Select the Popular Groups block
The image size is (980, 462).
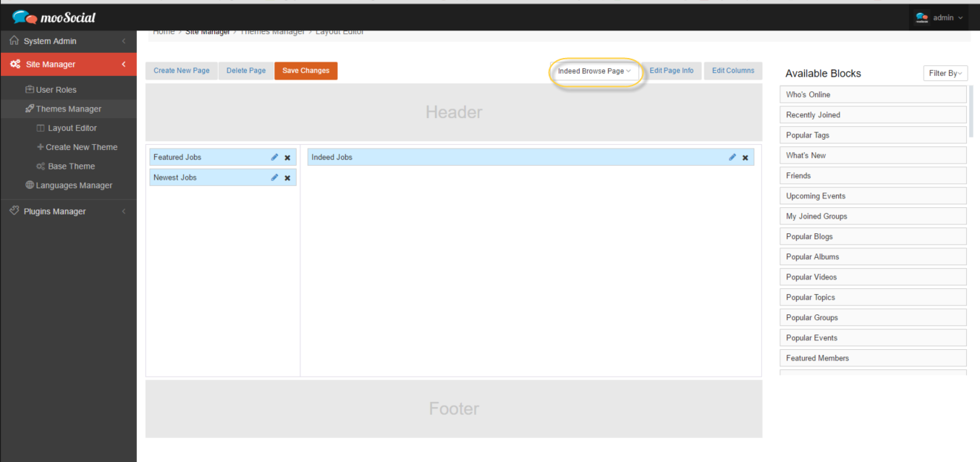click(873, 318)
